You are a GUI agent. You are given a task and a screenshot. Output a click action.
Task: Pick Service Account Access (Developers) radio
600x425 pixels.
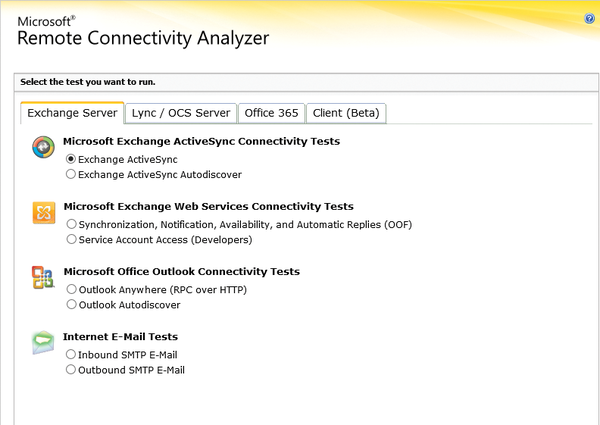pos(71,239)
